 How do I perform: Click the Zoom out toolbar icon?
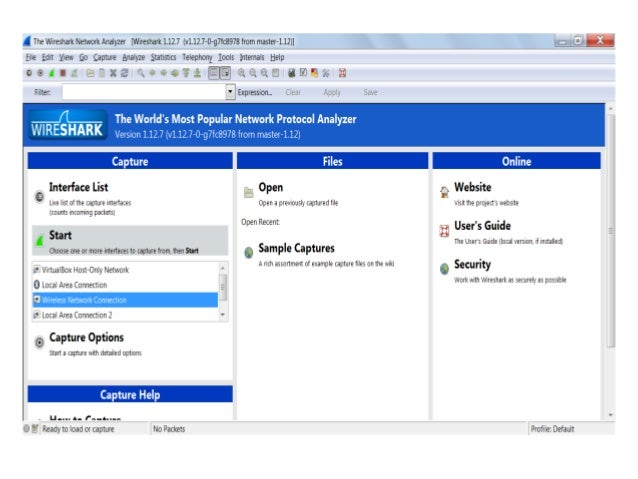point(253,73)
